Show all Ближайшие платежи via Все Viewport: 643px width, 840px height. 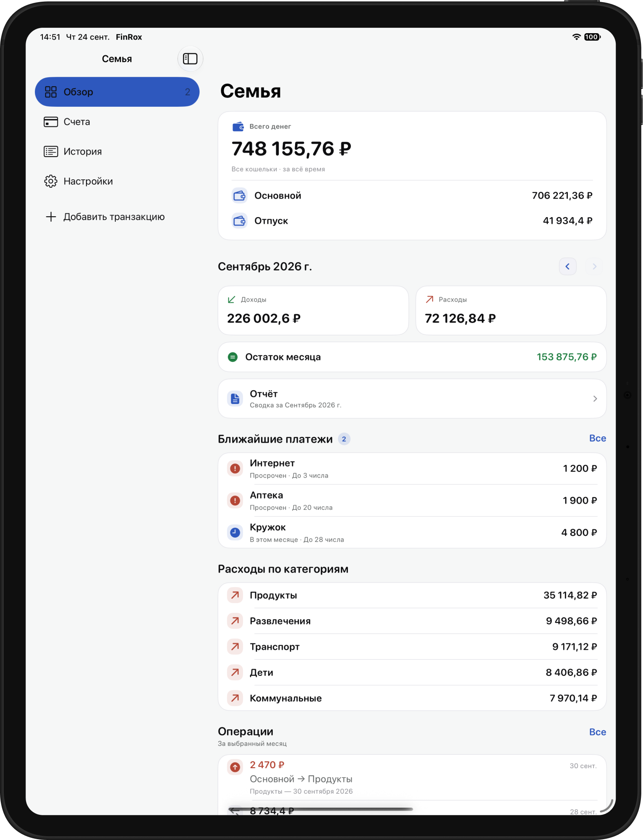[x=597, y=438]
